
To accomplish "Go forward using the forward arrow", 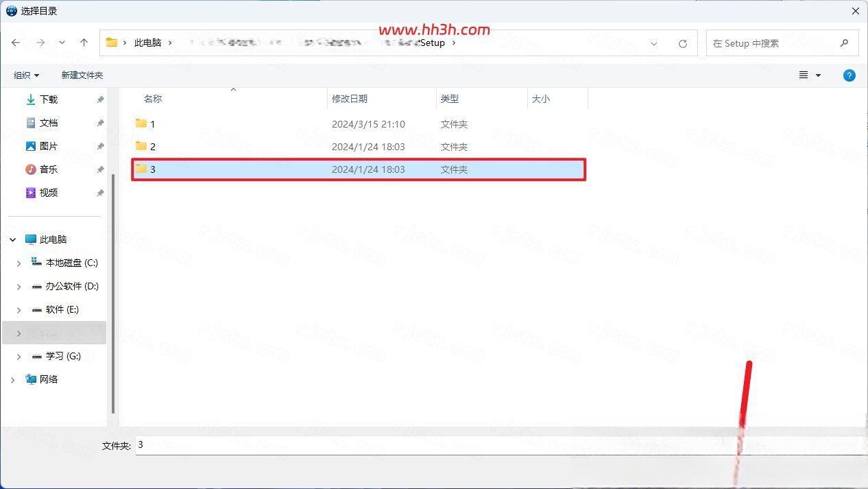I will 40,43.
